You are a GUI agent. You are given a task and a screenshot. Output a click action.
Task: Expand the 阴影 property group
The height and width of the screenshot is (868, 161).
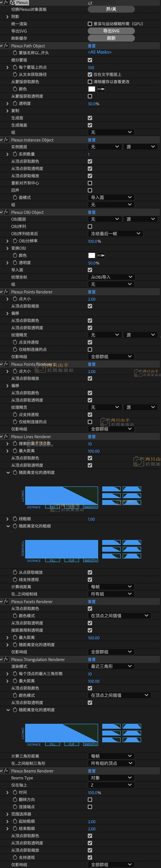pos(7,16)
